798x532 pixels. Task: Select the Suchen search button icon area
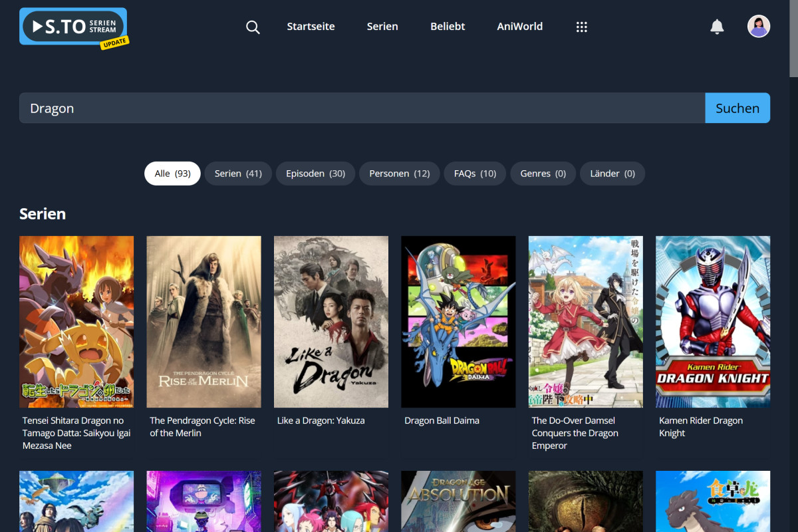coord(737,107)
